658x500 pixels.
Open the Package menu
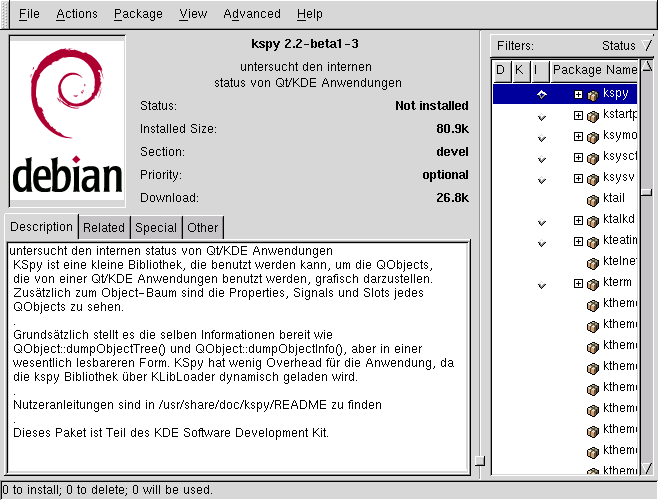138,14
